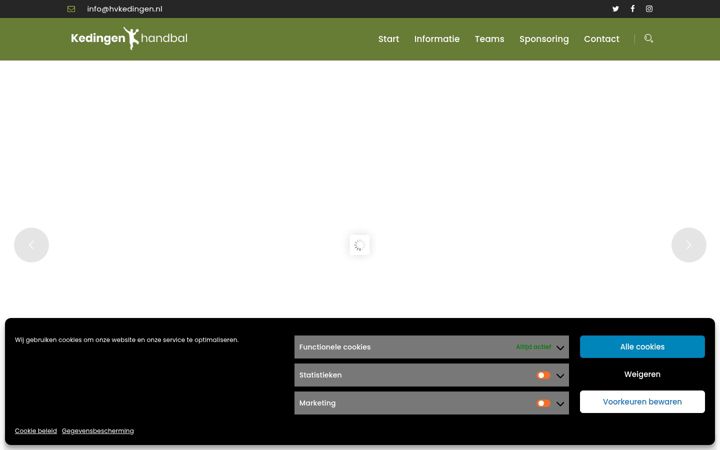
Task: Accept with Alle cookies button
Action: 642,347
